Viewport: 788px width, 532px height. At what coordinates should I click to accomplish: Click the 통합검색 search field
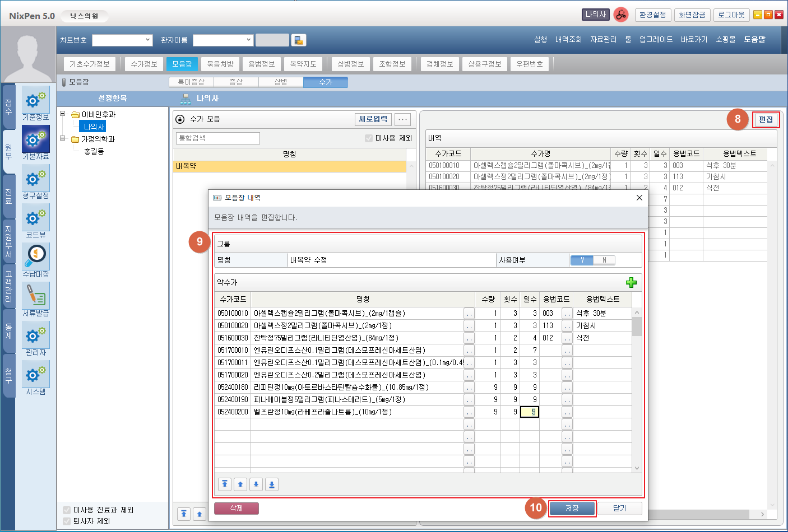[218, 138]
